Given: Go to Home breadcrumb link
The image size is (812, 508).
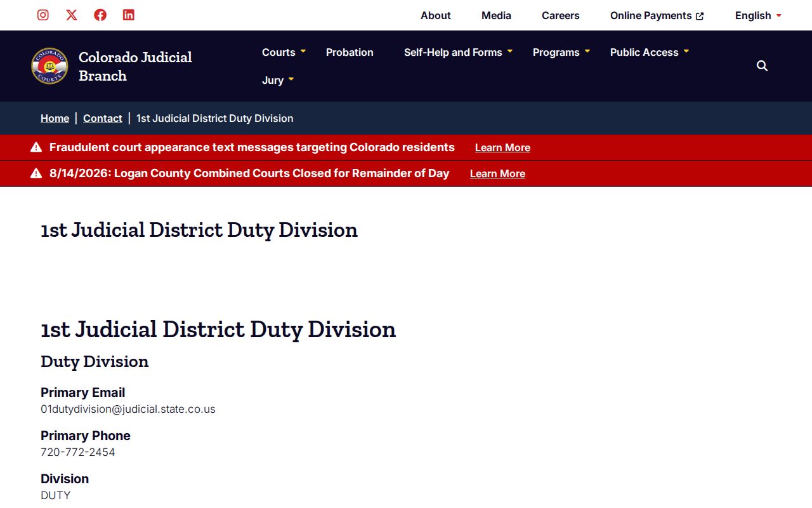Looking at the screenshot, I should [55, 118].
